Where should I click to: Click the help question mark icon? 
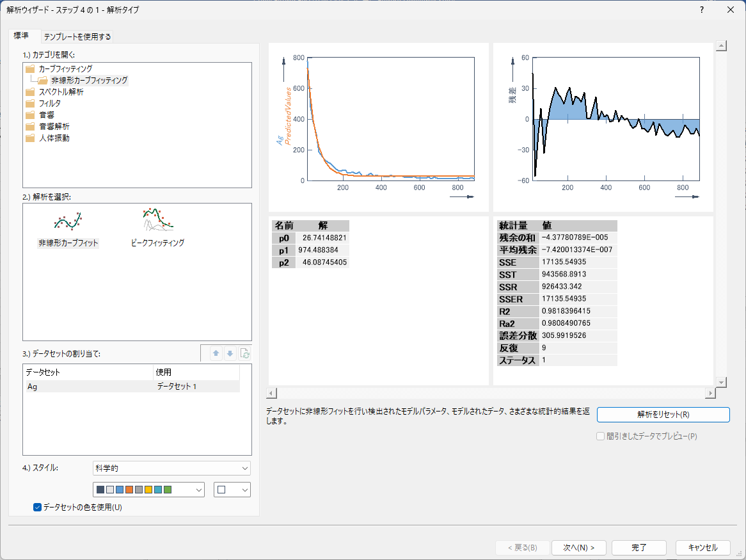pos(702,10)
